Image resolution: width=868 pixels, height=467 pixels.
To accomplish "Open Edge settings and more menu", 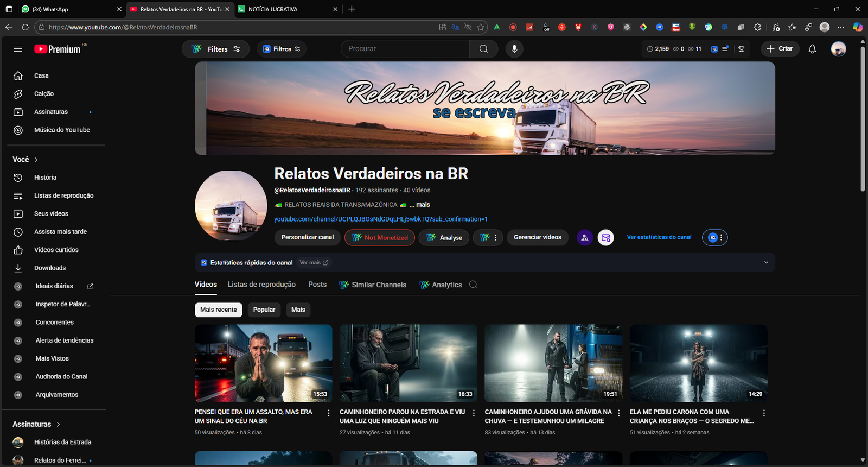I will pyautogui.click(x=841, y=27).
